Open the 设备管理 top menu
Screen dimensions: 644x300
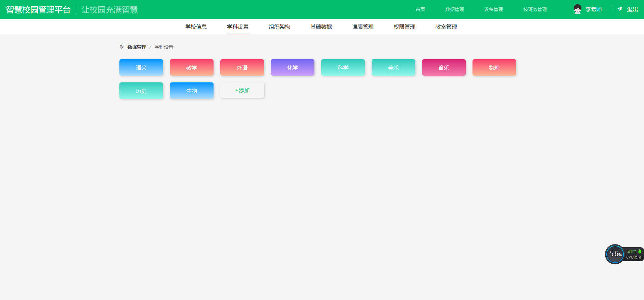coord(493,9)
